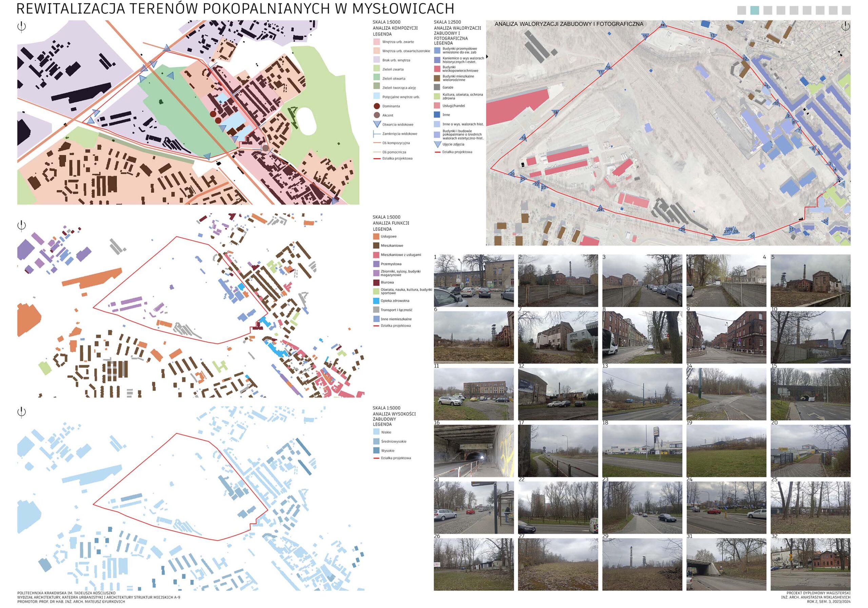Click photo marker 24 on aerial map
Image resolution: width=868 pixels, height=608 pixels.
pyautogui.click(x=600, y=209)
